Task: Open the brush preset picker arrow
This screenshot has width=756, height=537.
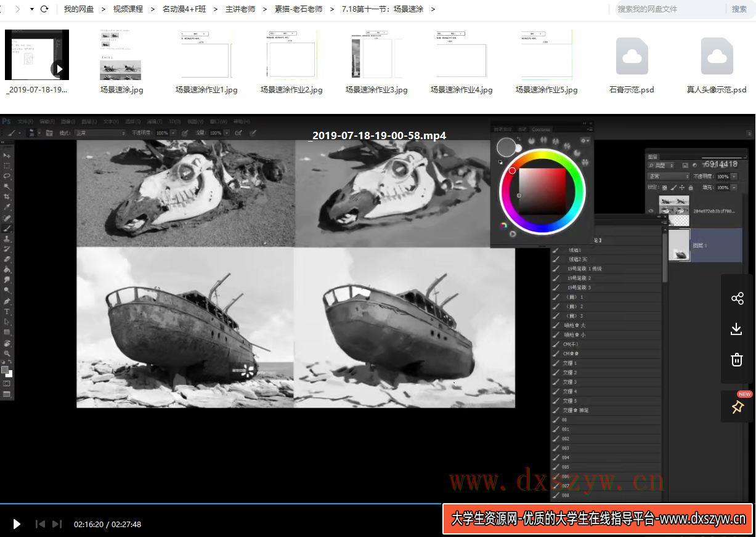Action: click(39, 133)
